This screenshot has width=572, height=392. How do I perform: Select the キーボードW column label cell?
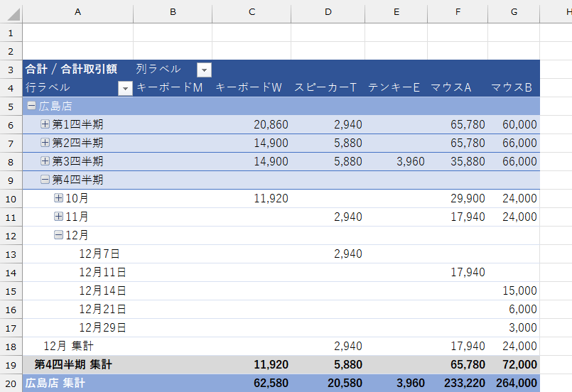250,87
